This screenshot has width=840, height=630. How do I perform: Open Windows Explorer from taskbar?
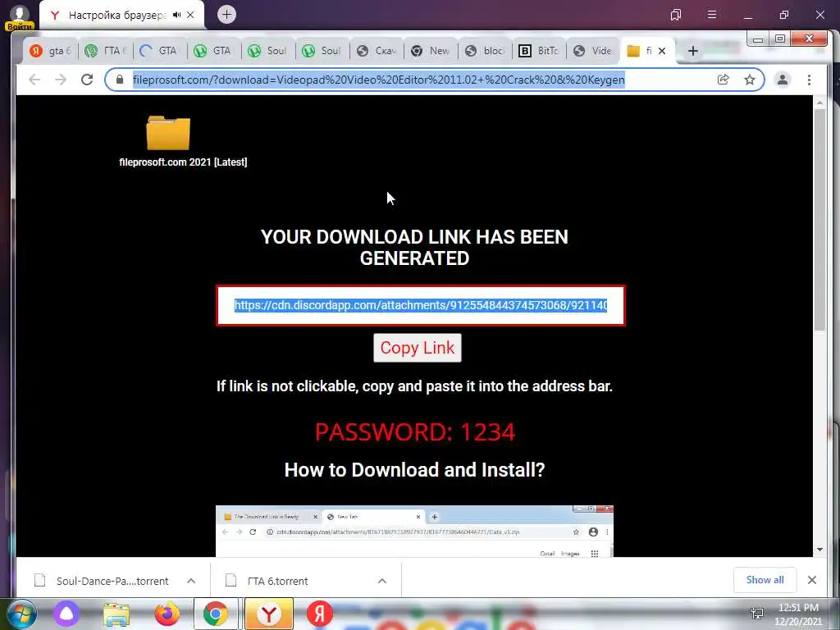click(116, 614)
